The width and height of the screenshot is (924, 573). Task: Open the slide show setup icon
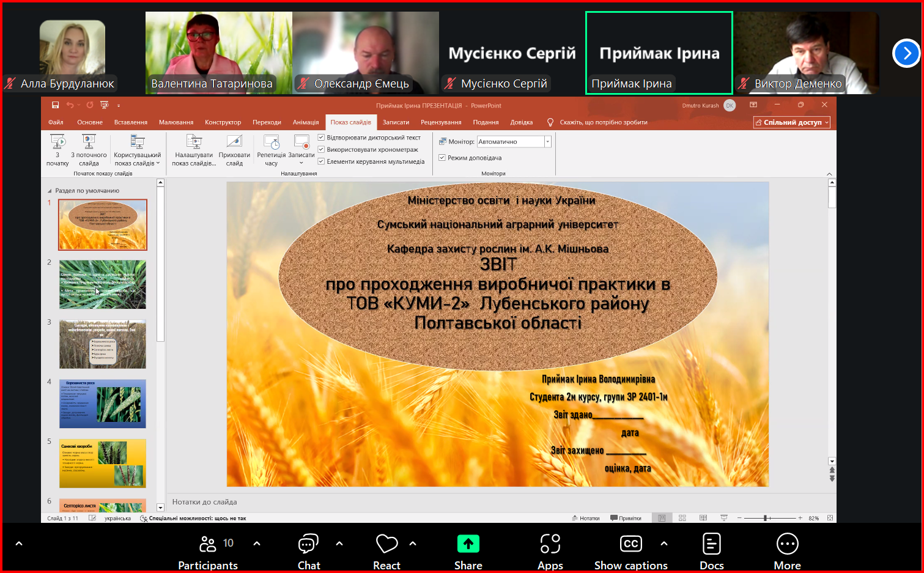tap(194, 142)
